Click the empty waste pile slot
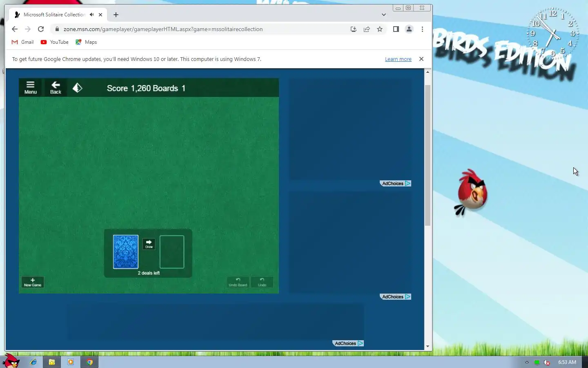 pyautogui.click(x=172, y=252)
